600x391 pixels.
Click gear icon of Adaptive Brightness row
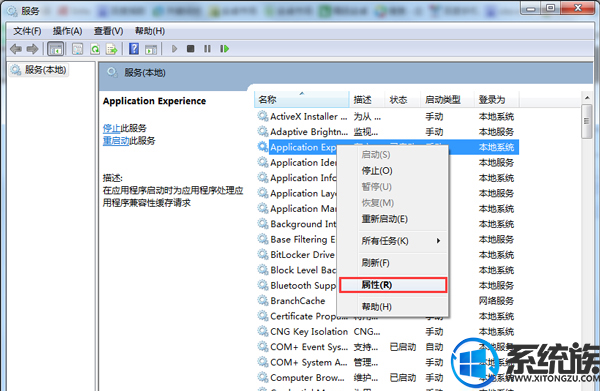click(x=263, y=132)
